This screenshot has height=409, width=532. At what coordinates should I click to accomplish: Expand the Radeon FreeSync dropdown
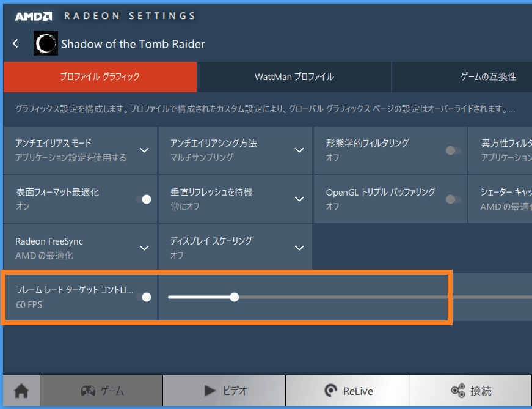(144, 248)
